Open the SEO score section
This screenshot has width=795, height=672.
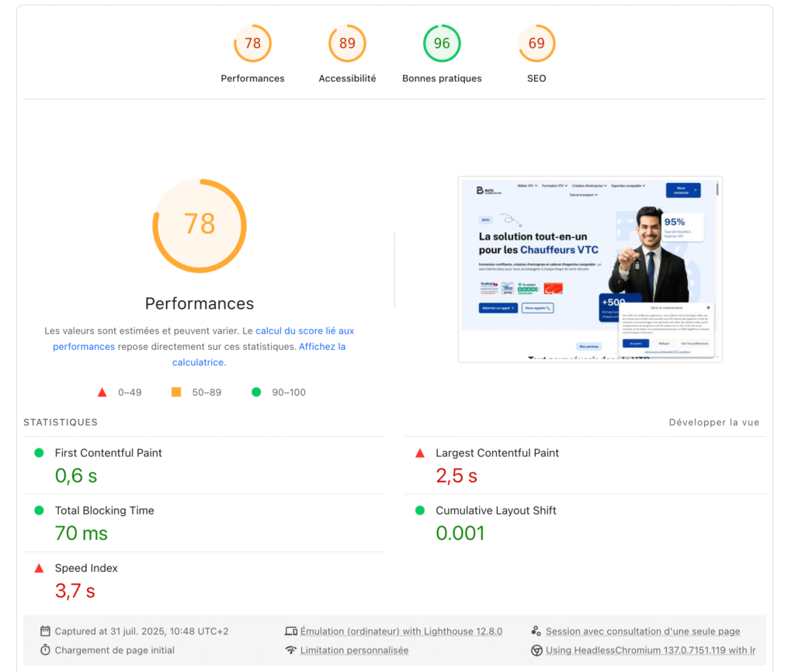[536, 43]
